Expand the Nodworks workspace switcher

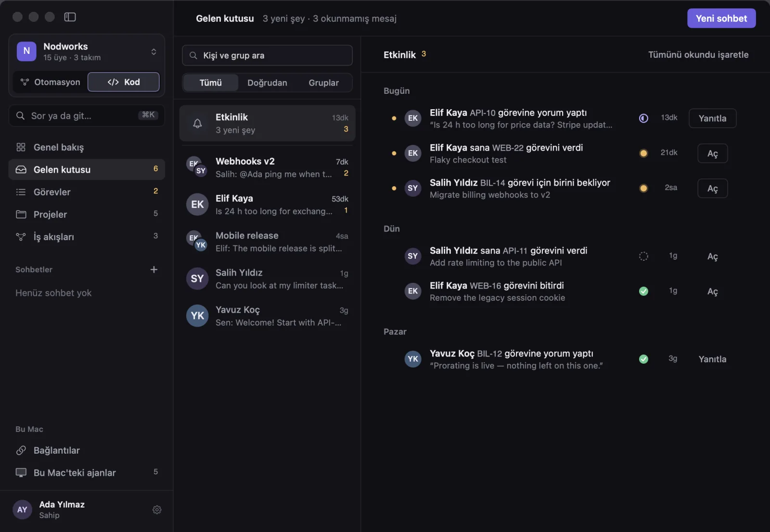click(154, 51)
